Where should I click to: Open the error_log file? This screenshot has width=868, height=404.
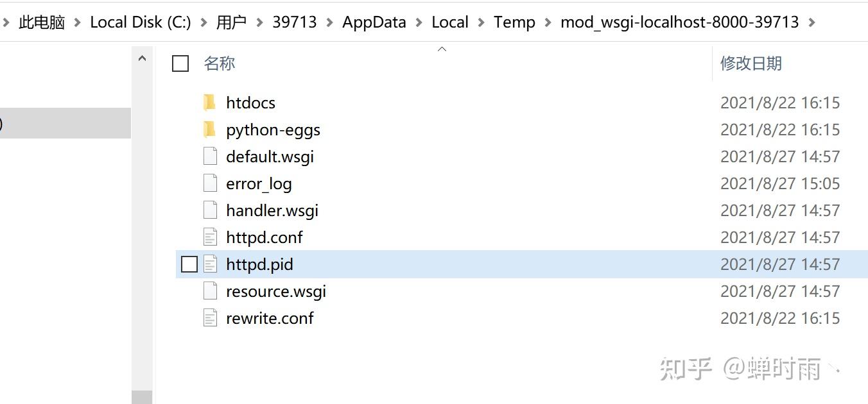coord(259,183)
